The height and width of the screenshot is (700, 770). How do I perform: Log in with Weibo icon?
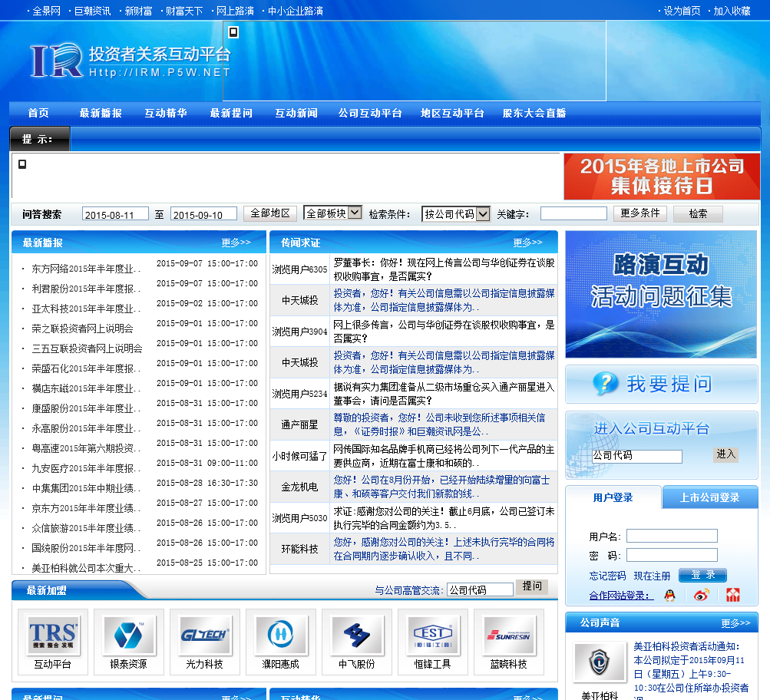pyautogui.click(x=701, y=596)
